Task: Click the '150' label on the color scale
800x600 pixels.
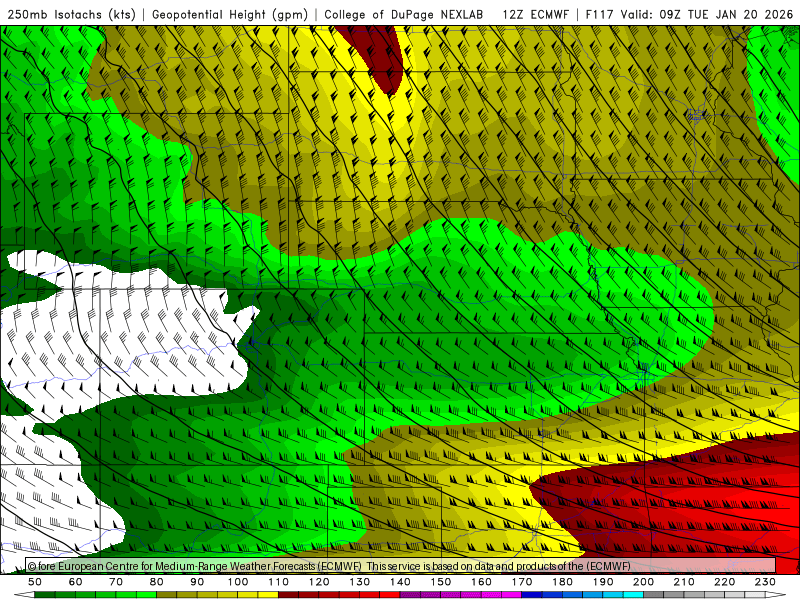Action: click(441, 582)
